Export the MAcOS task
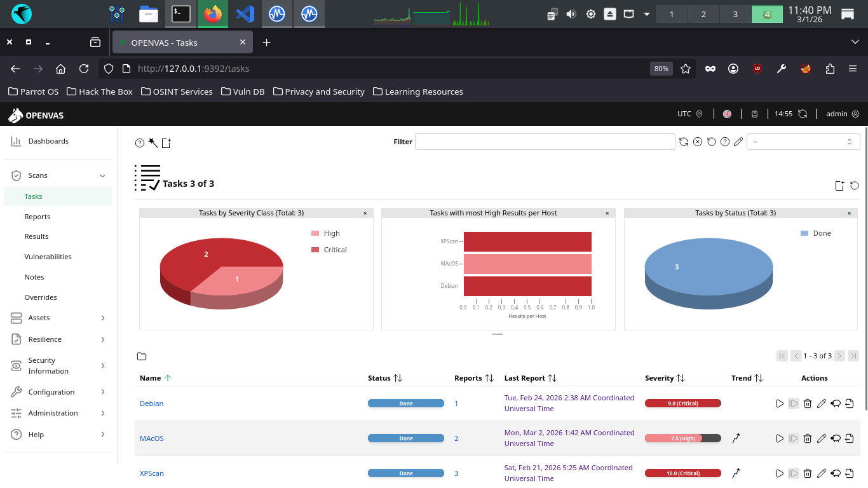 tap(850, 438)
